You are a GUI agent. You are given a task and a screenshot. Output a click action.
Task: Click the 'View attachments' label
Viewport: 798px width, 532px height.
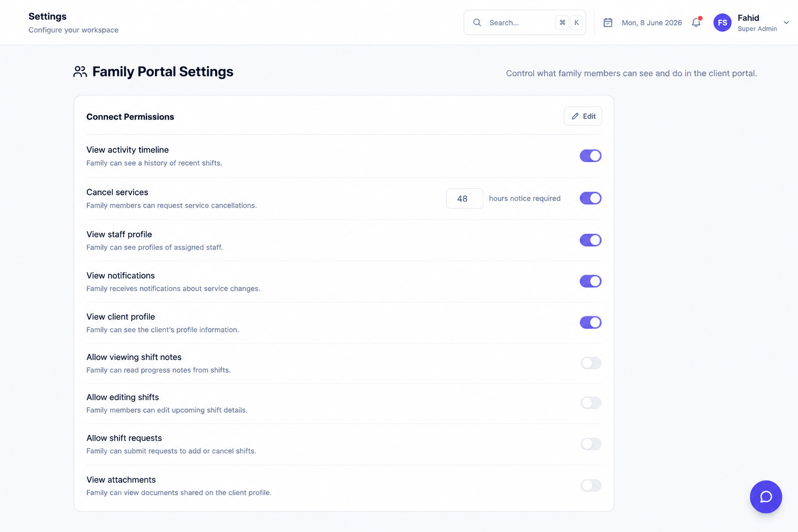point(121,480)
